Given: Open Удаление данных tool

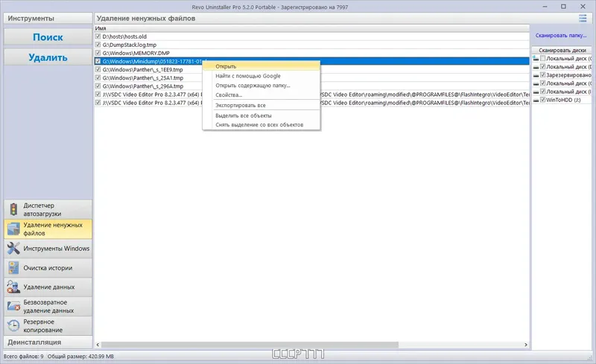Looking at the screenshot, I should [48, 287].
